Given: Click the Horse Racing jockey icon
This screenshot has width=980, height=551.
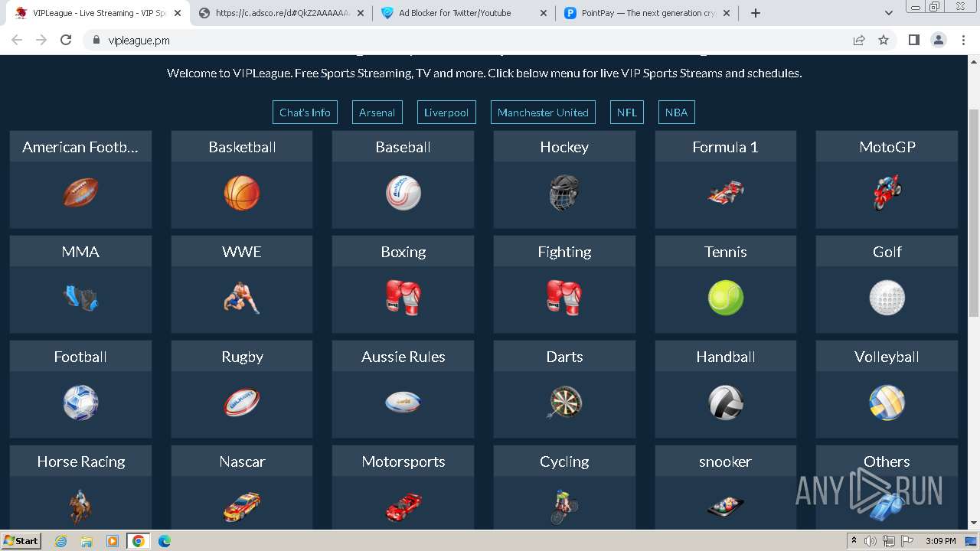Looking at the screenshot, I should (80, 507).
